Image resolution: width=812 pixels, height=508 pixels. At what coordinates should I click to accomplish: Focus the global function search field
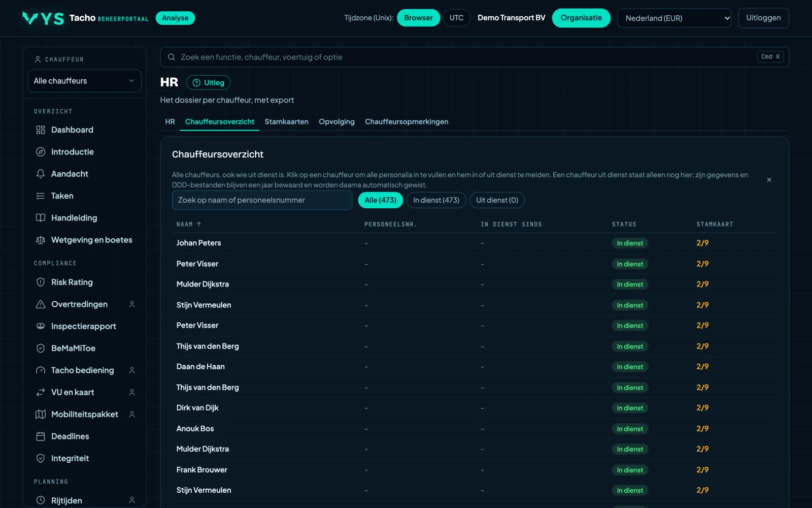tap(475, 57)
